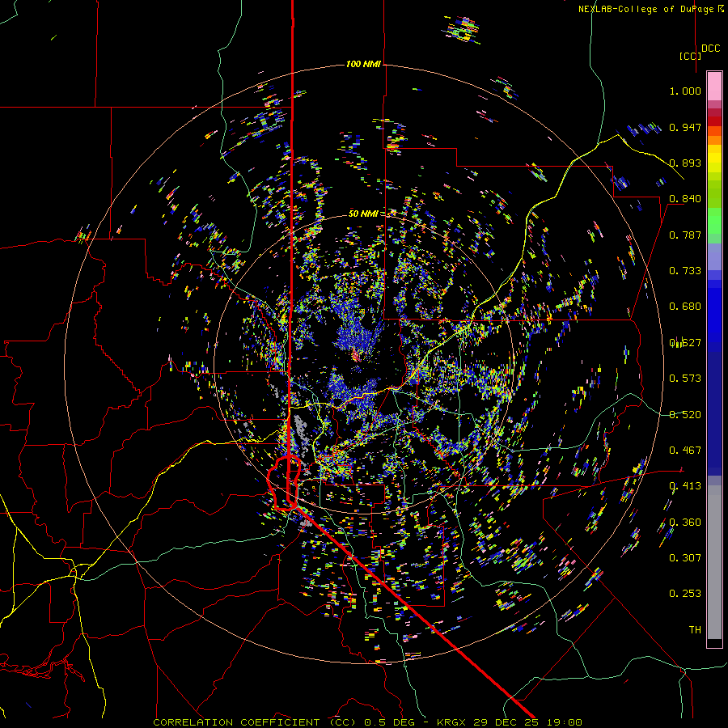This screenshot has height=728, width=728.
Task: Select the 1.000 legend value
Action: tap(685, 91)
